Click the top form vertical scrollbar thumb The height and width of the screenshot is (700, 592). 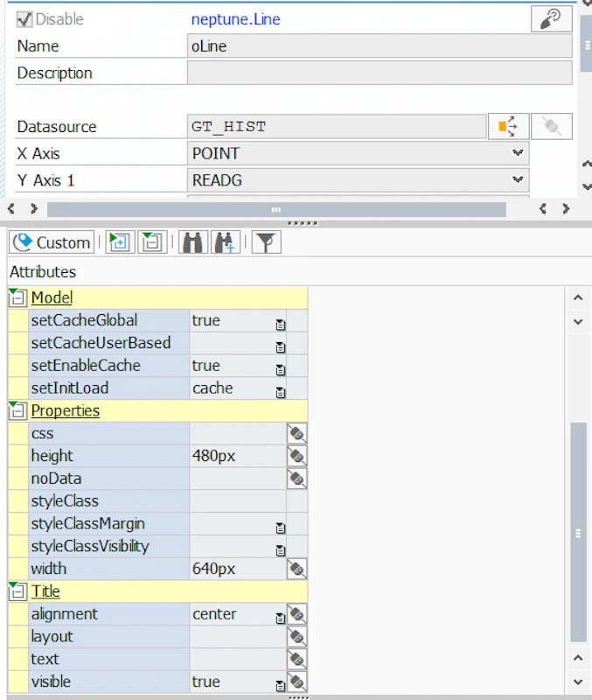click(587, 45)
